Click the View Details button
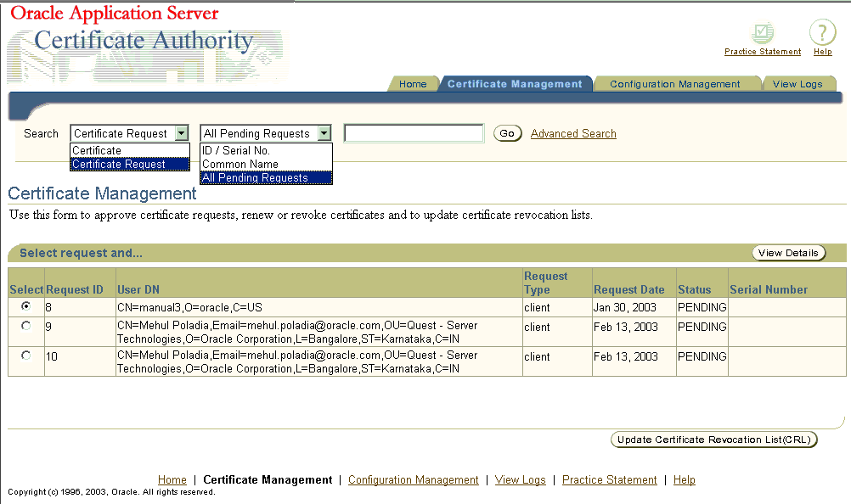Screen dimensions: 851x504 [788, 253]
